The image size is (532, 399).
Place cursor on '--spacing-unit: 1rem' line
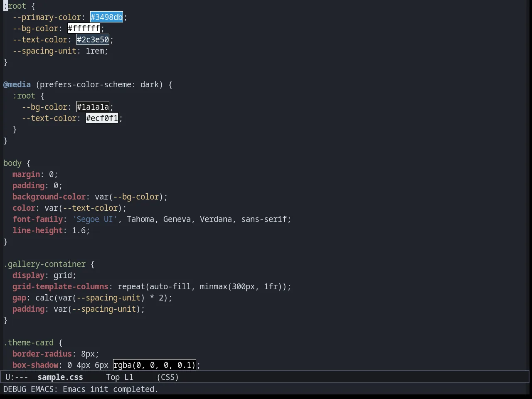60,51
